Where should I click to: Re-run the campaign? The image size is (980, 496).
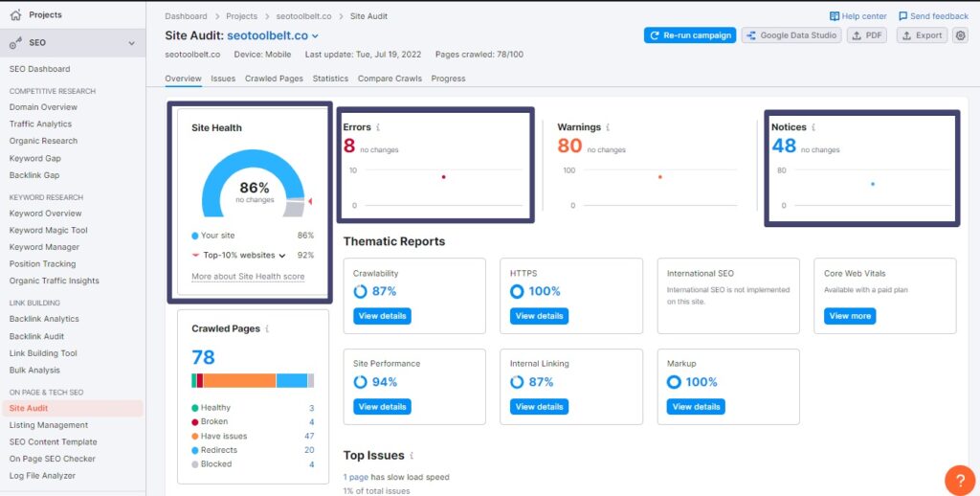click(690, 35)
